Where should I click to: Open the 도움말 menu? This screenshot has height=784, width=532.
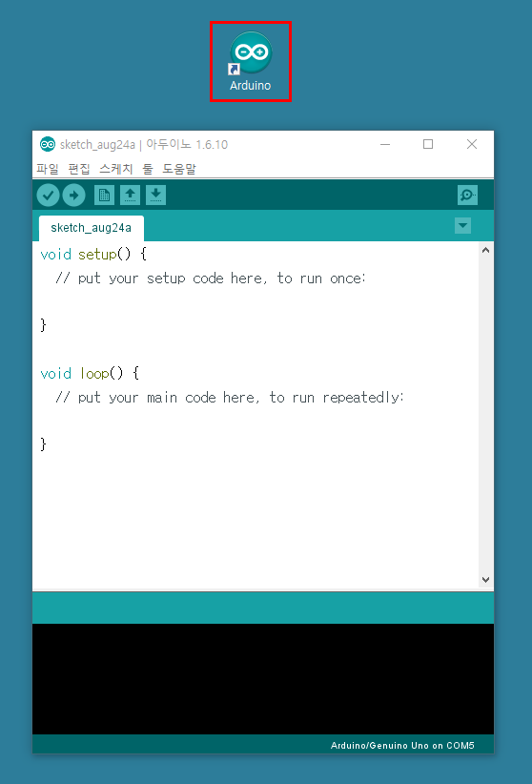coord(179,169)
